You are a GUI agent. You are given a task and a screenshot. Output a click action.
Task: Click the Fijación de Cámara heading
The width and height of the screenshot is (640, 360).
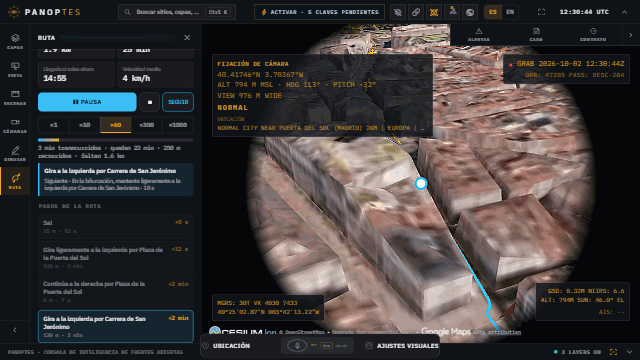[x=253, y=64]
